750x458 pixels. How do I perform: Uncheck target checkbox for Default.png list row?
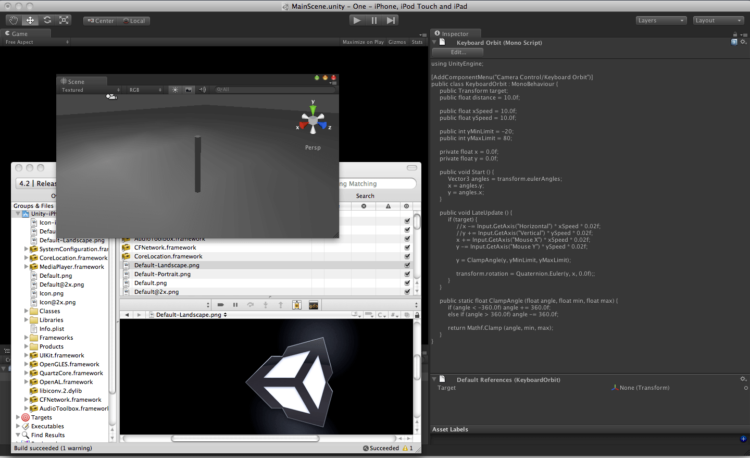click(407, 283)
